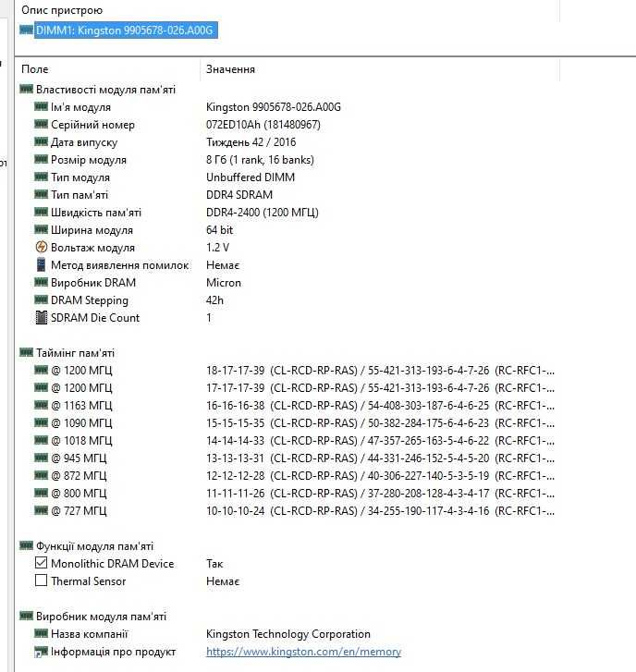Image resolution: width=636 pixels, height=672 pixels.
Task: Click the timing value starting 17-17-17-39
Action: coord(380,388)
